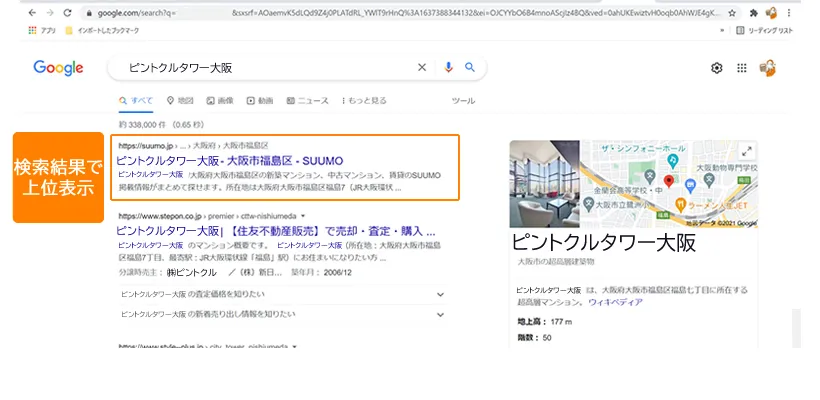Click the ラーメン restaurant marker on map
The width and height of the screenshot is (820, 400).
680,204
